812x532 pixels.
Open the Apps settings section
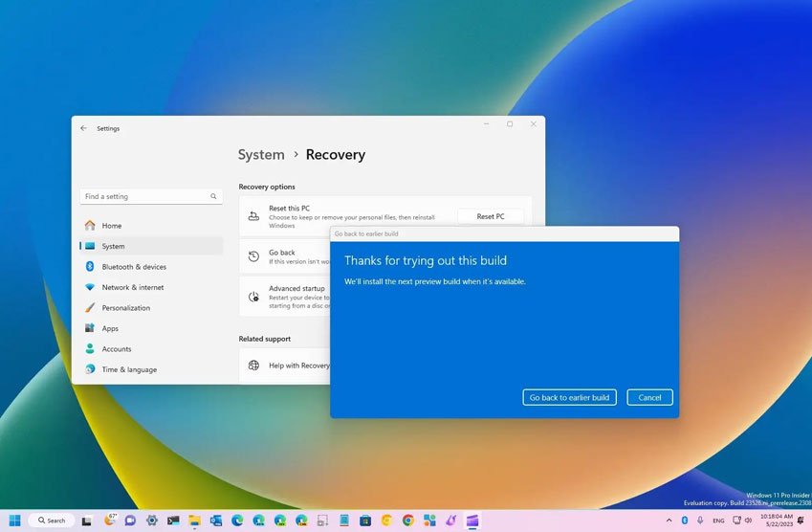pos(110,328)
